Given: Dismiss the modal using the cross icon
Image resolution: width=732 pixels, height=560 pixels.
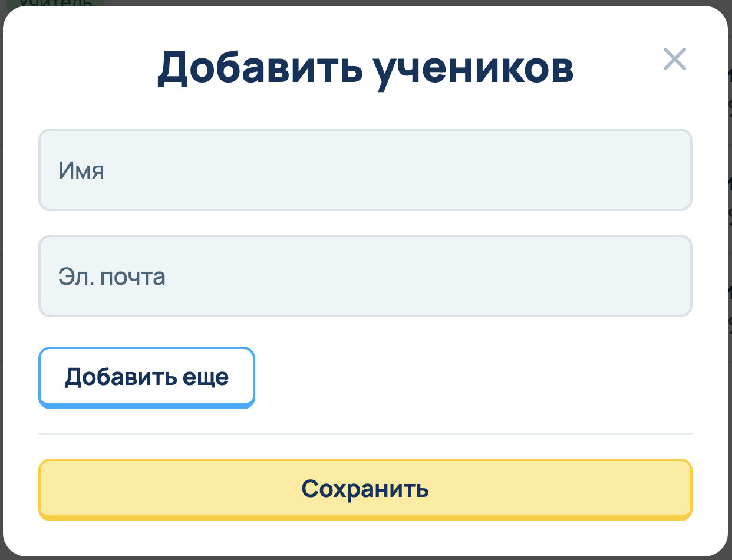Looking at the screenshot, I should pyautogui.click(x=674, y=60).
